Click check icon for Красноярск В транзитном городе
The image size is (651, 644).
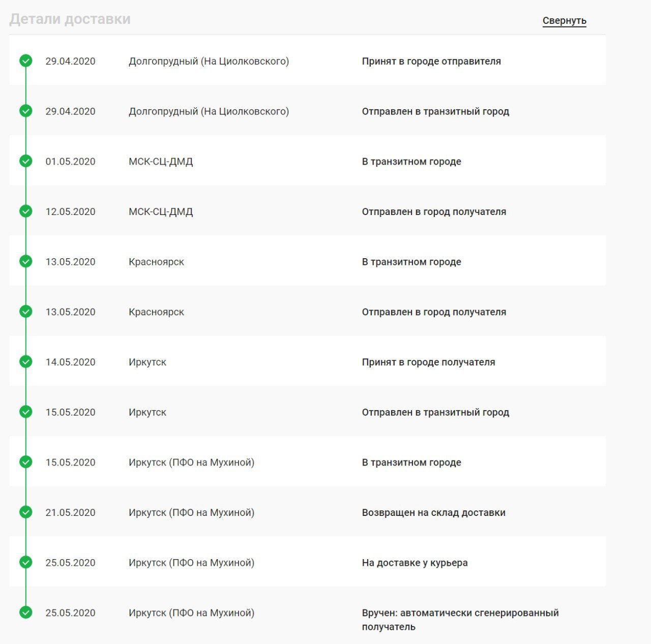coord(26,261)
